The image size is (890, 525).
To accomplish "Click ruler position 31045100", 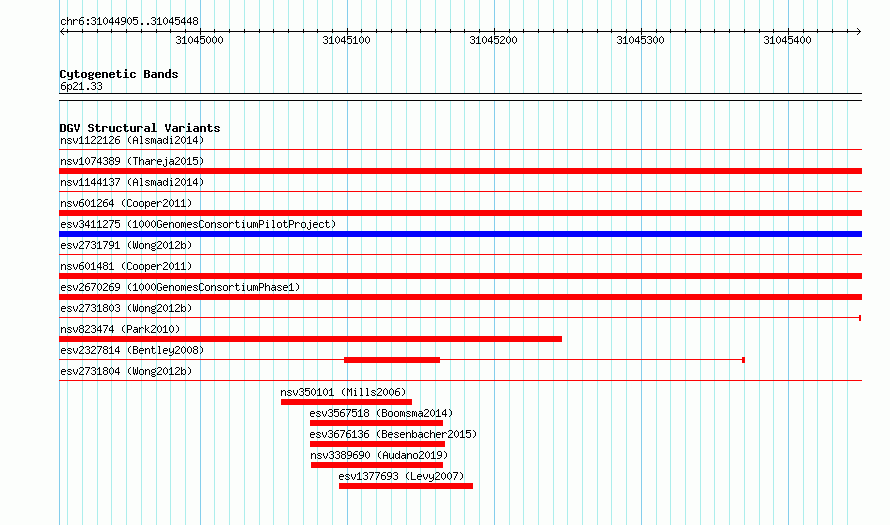I will coord(346,40).
